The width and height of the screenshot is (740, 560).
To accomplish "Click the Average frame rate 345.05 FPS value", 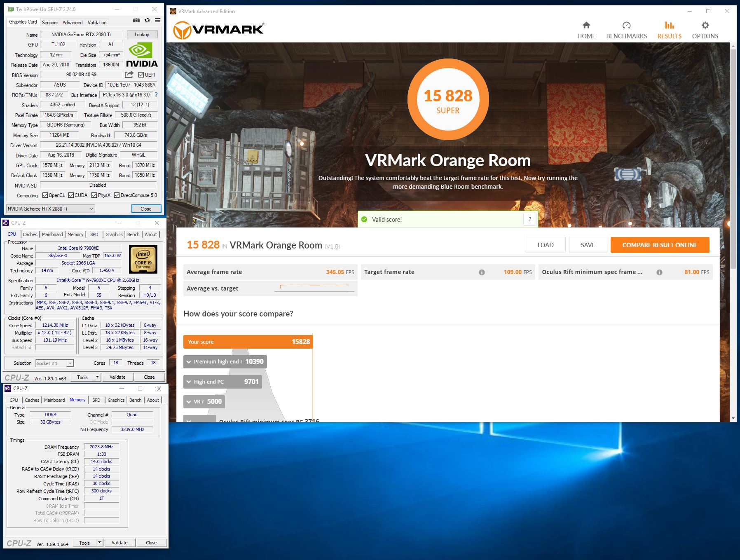I will click(340, 272).
